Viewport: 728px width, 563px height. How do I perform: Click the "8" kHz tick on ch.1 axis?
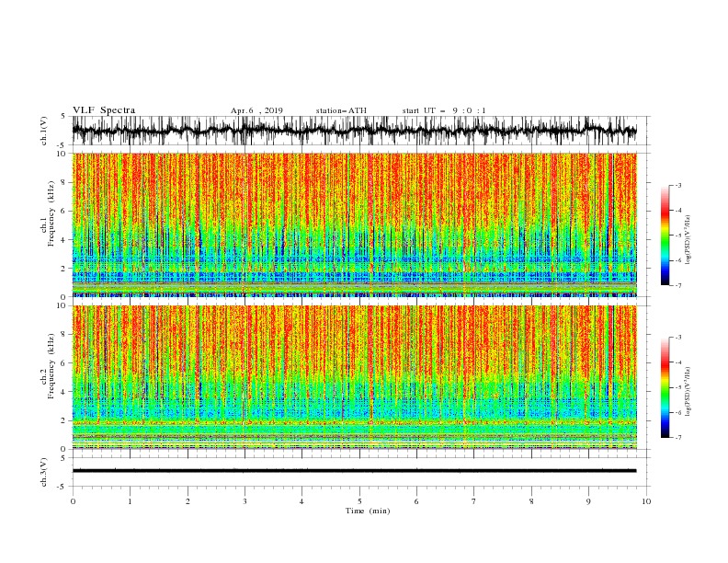click(x=63, y=182)
